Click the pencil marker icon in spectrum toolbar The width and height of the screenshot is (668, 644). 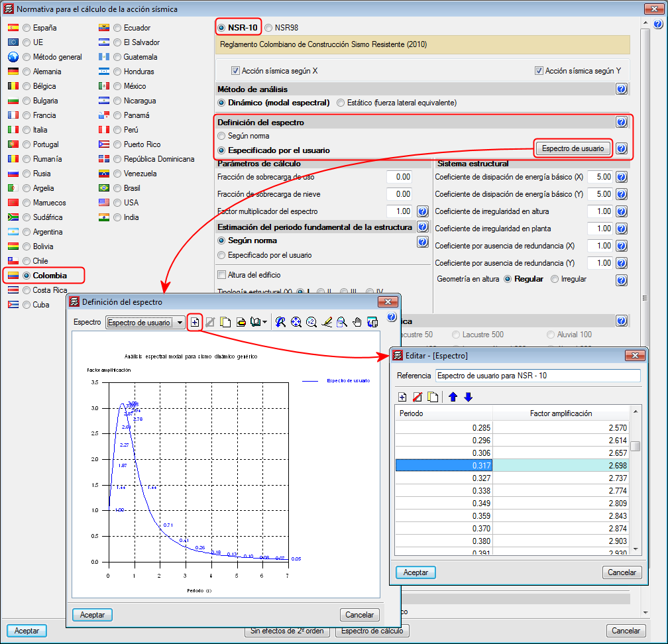(x=327, y=323)
